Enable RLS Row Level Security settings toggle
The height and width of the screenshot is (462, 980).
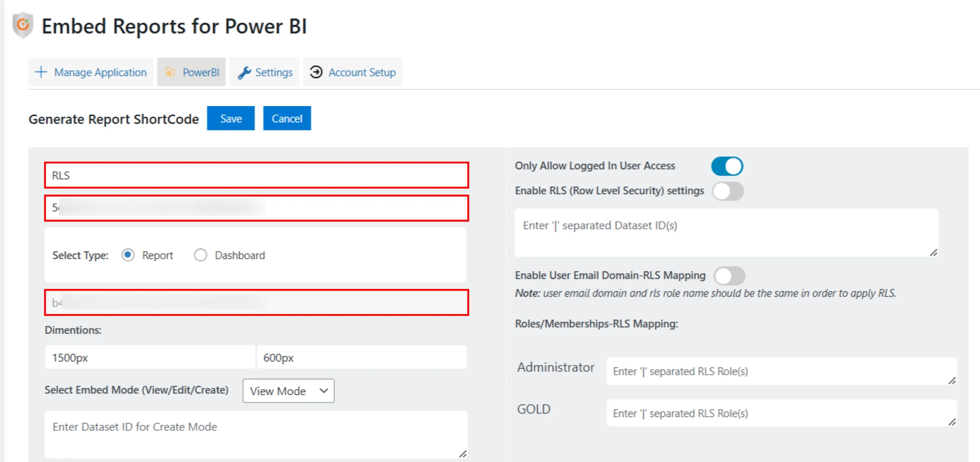coord(728,191)
